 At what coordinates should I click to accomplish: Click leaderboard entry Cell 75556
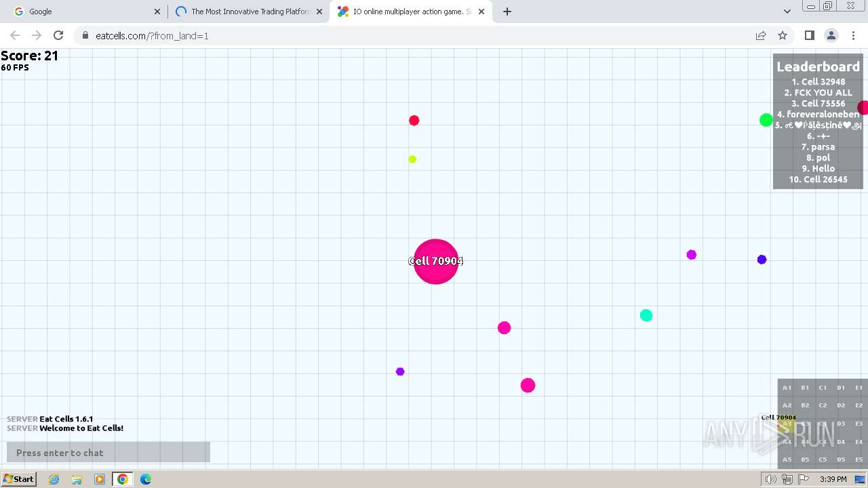tap(818, 104)
